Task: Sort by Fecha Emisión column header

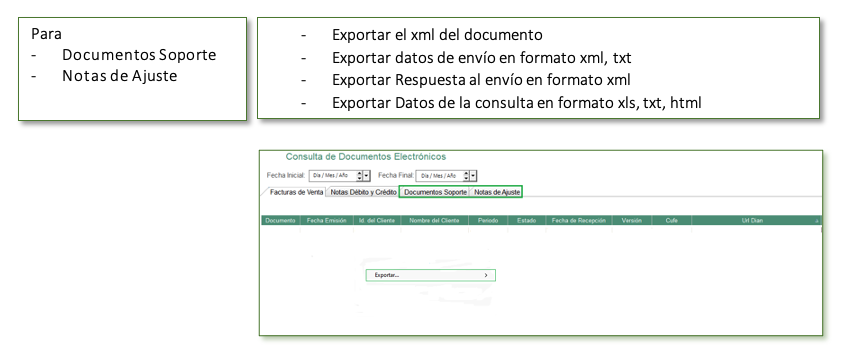Action: coord(327,220)
